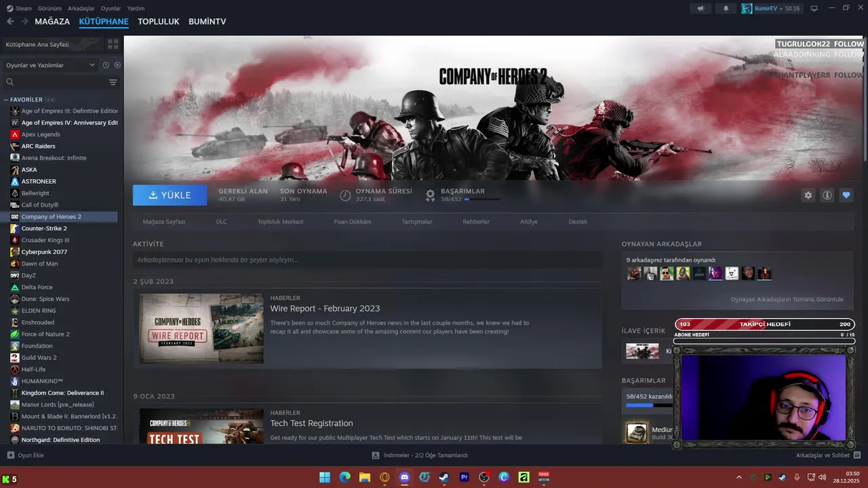This screenshot has width=868, height=488.
Task: Switch to Big Picture mode monitor icon
Action: [814, 8]
